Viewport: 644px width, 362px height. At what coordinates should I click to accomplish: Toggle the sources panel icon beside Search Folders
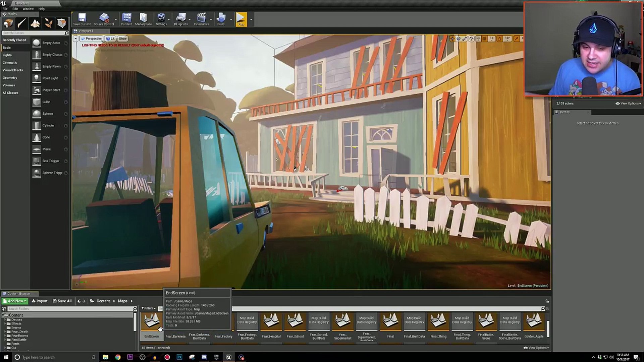[4, 309]
